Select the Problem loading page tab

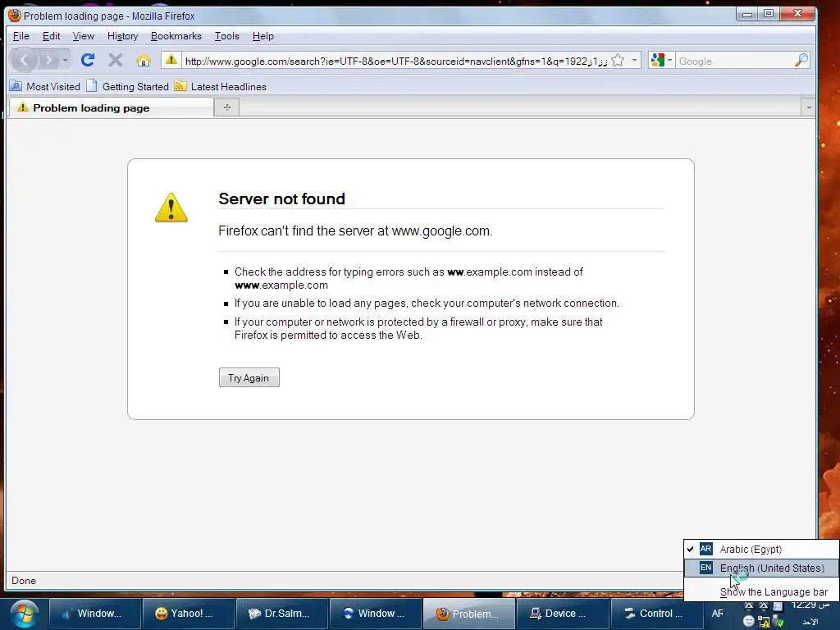coord(111,107)
